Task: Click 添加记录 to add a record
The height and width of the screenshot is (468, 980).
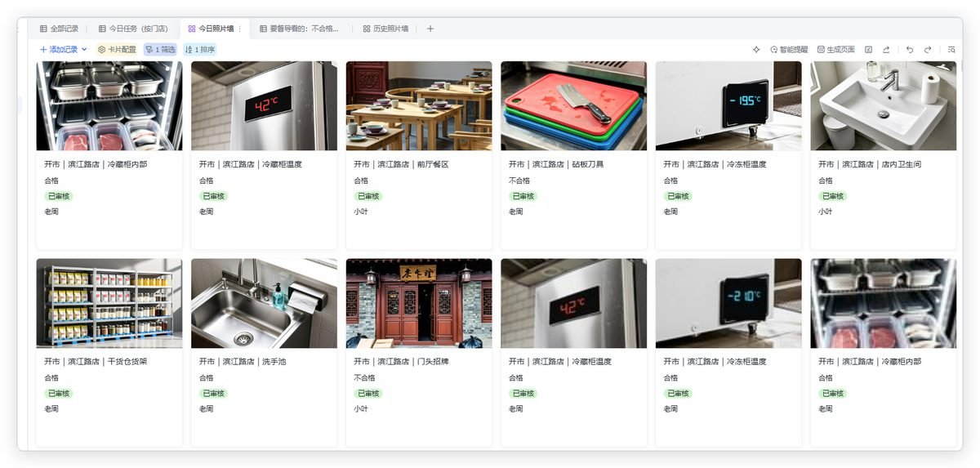Action: point(59,50)
